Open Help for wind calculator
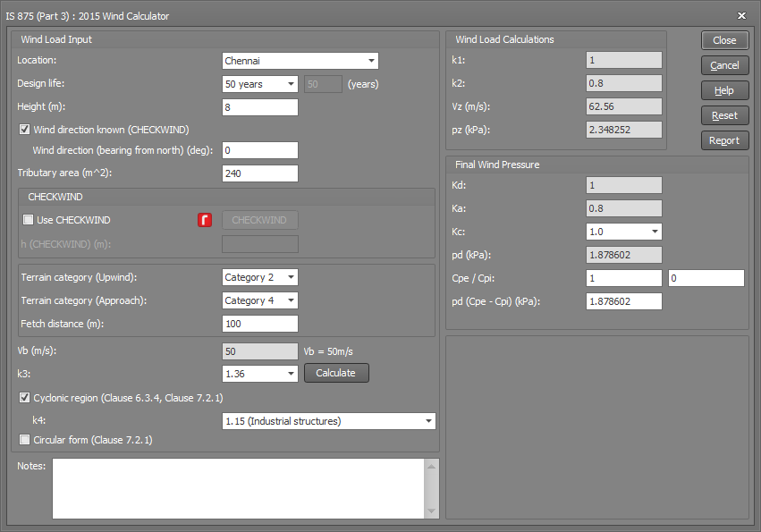 724,91
